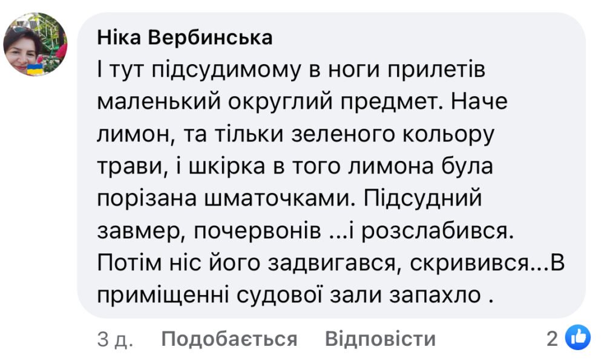Viewport: 610px width, 364px height.
Task: Open Ніка Вербинська's profile picture
Action: pos(35,44)
